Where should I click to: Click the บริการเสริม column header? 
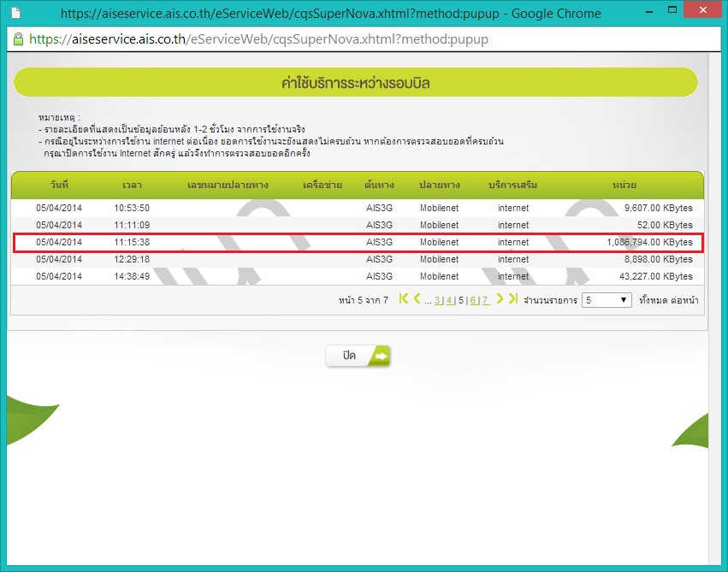pos(512,185)
